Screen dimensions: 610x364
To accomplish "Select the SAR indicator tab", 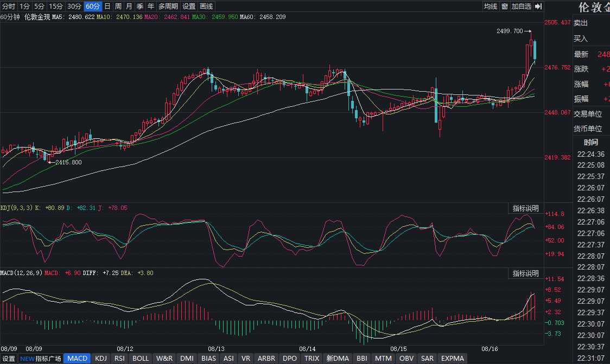I will (427, 359).
